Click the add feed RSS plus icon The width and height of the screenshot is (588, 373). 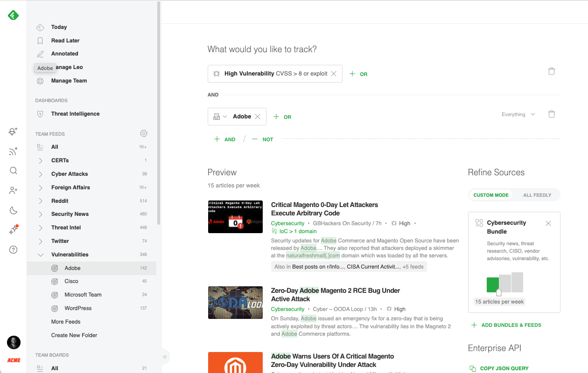coord(13,151)
